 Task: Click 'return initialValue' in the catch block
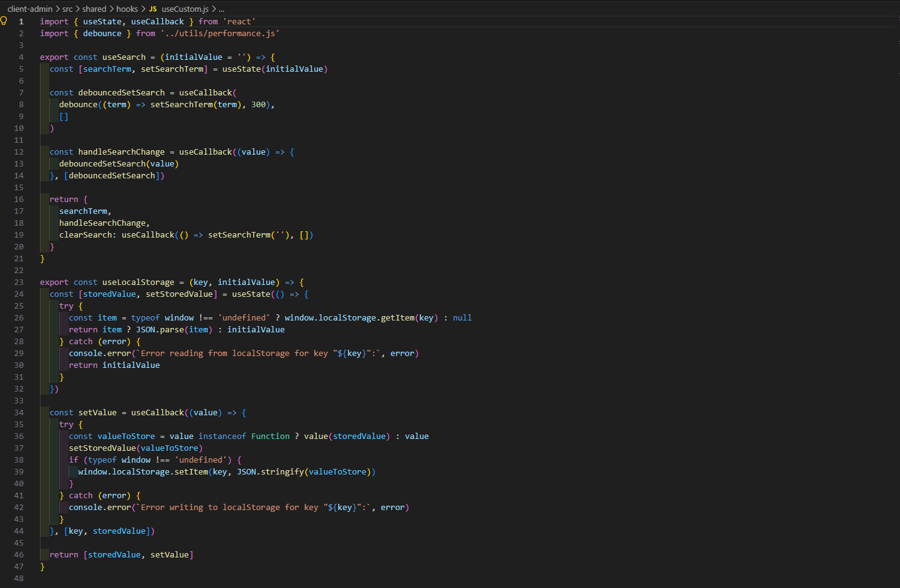(115, 365)
